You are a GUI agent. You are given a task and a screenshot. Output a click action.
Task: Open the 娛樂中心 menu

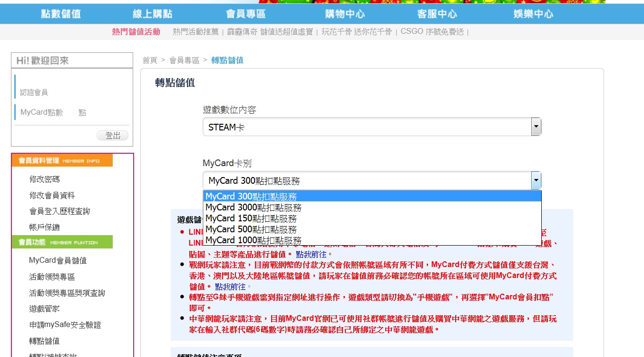pyautogui.click(x=532, y=14)
